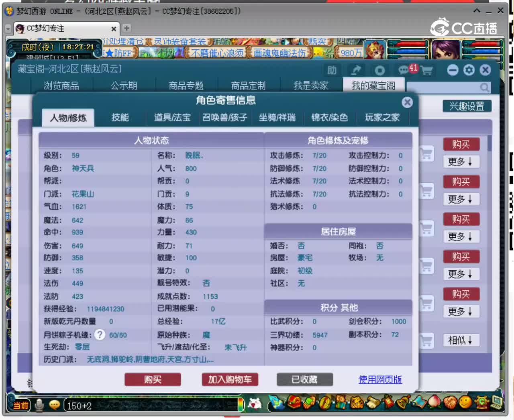The image size is (514, 420).
Task: Click the circular record icon in the 藏宝阁 header
Action: [380, 71]
